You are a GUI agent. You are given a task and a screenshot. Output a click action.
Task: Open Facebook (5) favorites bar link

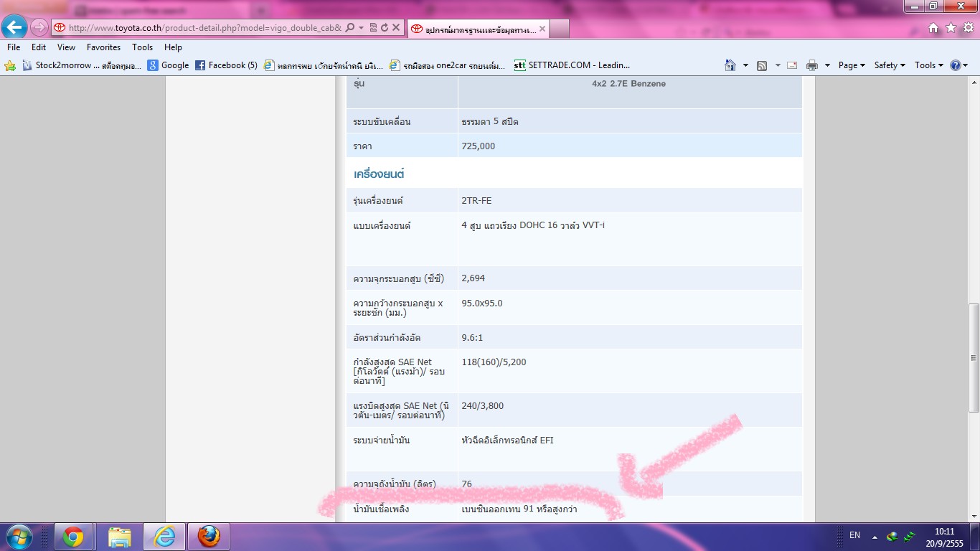pyautogui.click(x=226, y=65)
